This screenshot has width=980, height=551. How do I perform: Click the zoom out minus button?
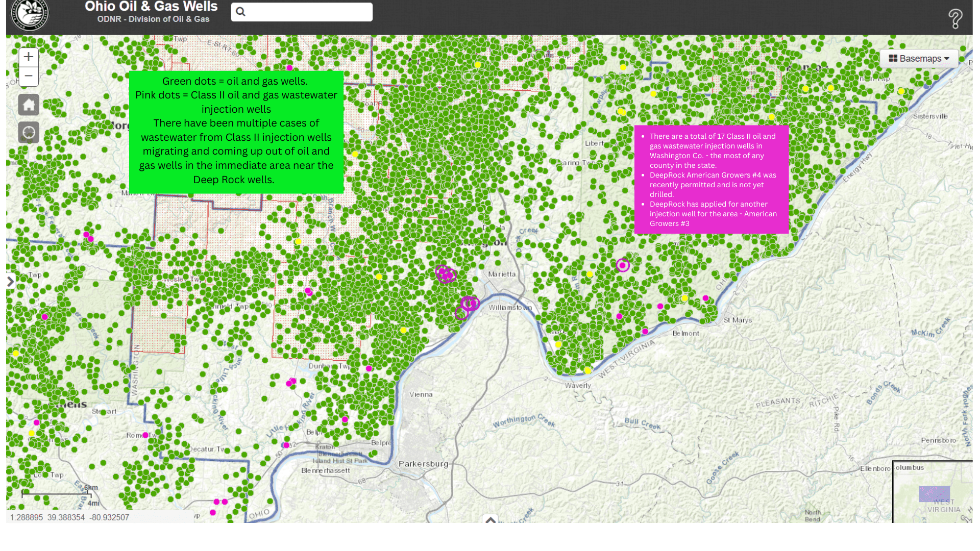tap(29, 77)
